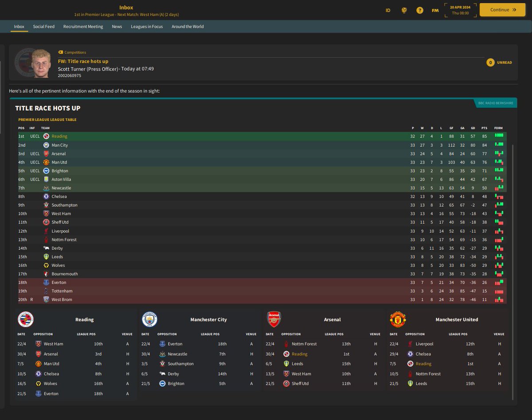Select the Manchester United crest in fixtures section
This screenshot has width=532, height=420.
pos(398,318)
